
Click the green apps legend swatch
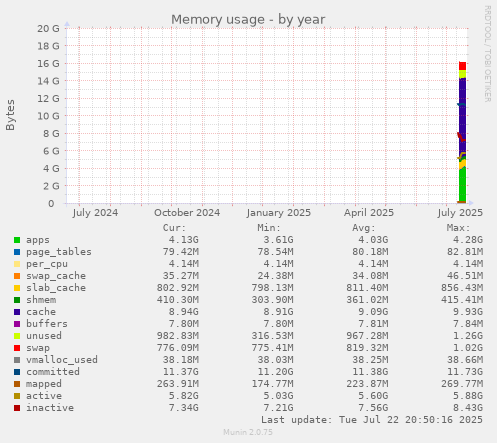[x=17, y=240]
